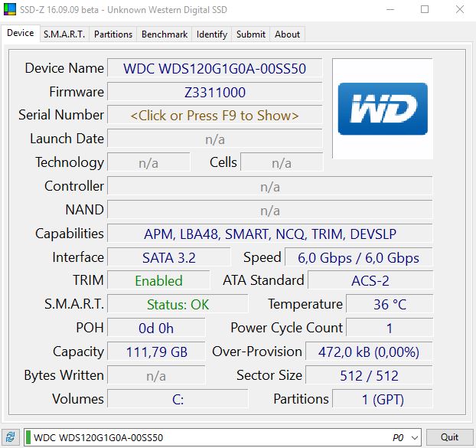Click firmware value Z3311000
Screen dimensions: 476x448
[214, 92]
